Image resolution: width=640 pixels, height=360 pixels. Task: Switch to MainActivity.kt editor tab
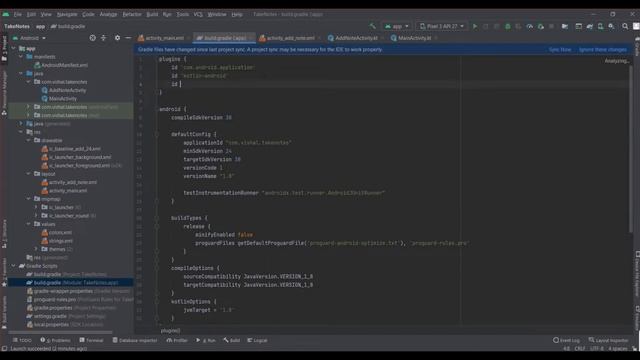click(414, 38)
